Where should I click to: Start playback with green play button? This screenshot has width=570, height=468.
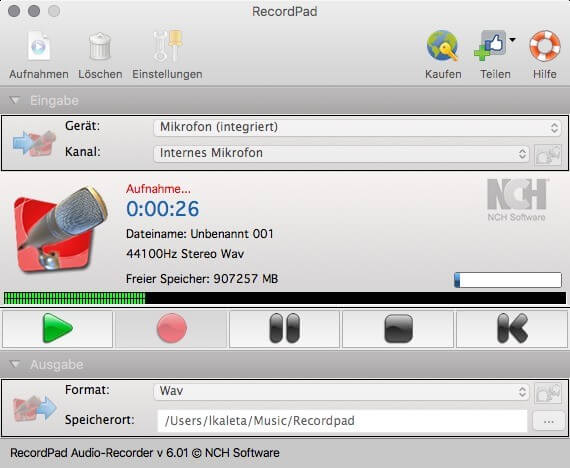(57, 329)
